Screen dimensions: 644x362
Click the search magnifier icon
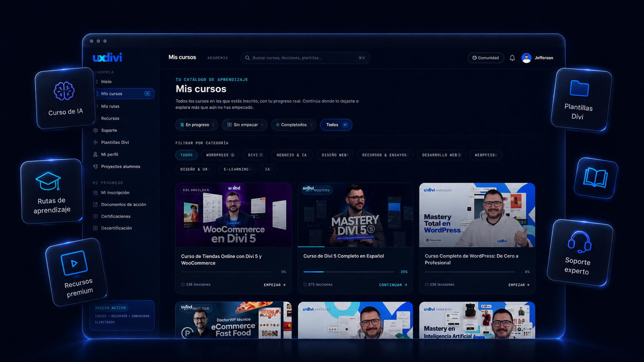(x=248, y=58)
